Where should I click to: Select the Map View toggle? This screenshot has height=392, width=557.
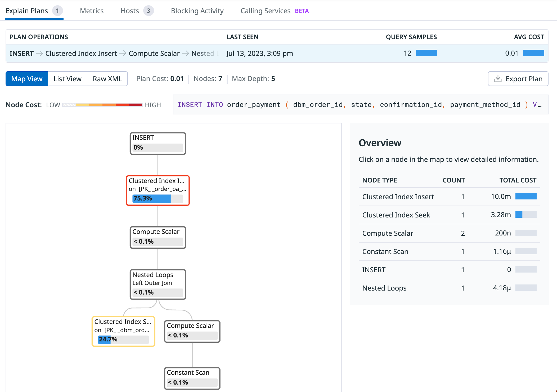point(27,79)
